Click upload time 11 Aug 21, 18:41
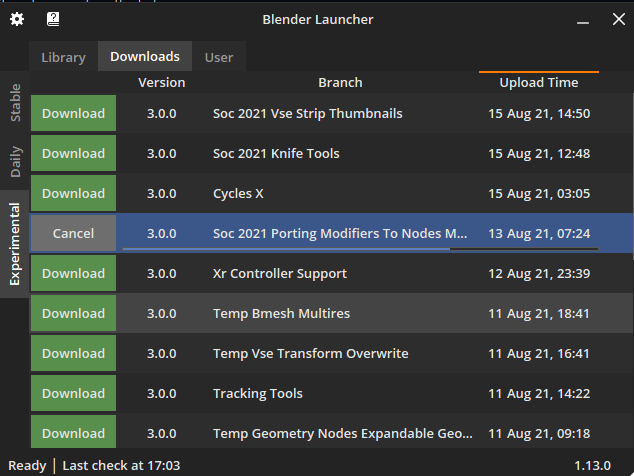The height and width of the screenshot is (476, 634). [539, 314]
